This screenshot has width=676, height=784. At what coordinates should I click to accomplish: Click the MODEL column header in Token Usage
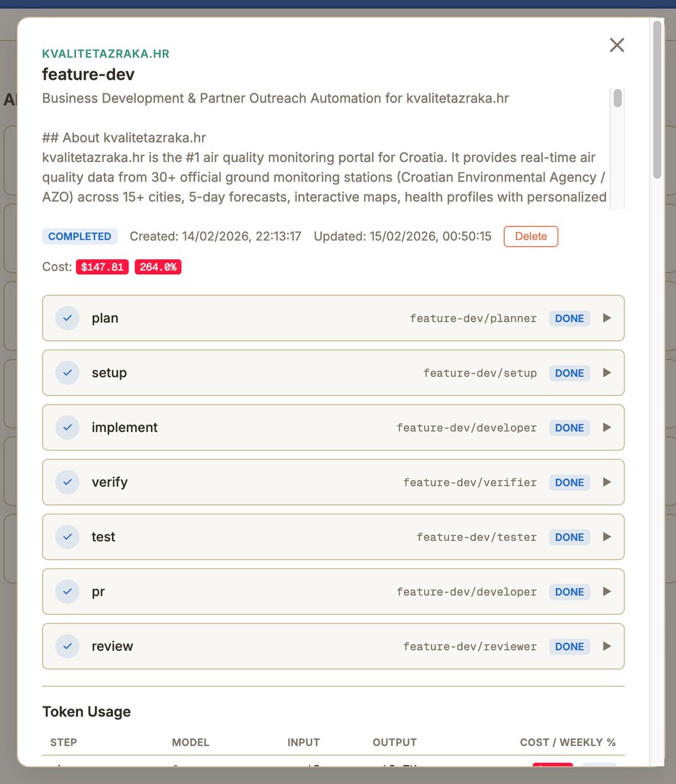(190, 742)
